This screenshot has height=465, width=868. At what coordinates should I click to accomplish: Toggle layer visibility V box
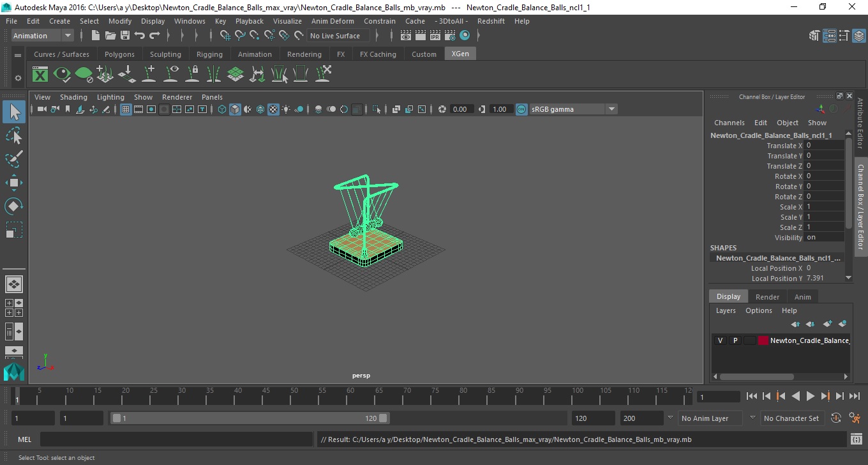[x=720, y=340]
